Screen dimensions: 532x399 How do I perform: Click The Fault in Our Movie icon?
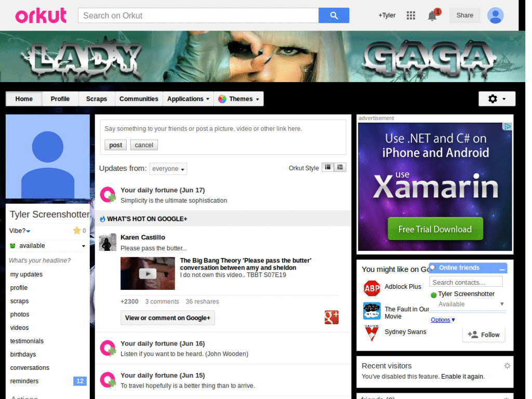pos(372,311)
